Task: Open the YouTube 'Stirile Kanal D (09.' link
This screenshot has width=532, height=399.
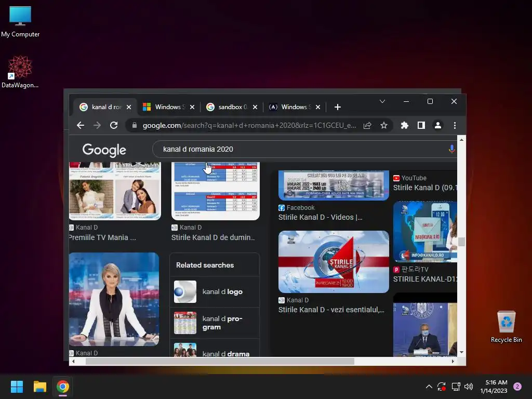Action: [x=425, y=188]
